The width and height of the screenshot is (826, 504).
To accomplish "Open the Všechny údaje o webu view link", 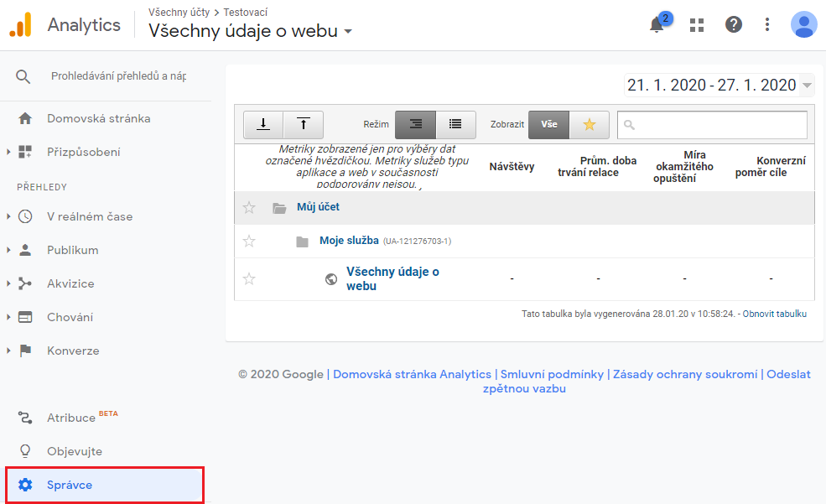I will click(392, 278).
